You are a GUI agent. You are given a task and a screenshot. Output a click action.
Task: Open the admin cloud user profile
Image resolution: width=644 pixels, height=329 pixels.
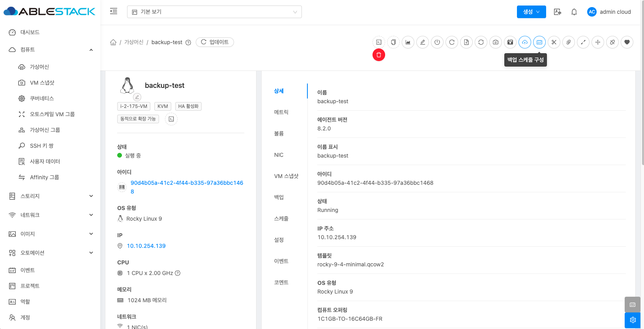point(609,12)
